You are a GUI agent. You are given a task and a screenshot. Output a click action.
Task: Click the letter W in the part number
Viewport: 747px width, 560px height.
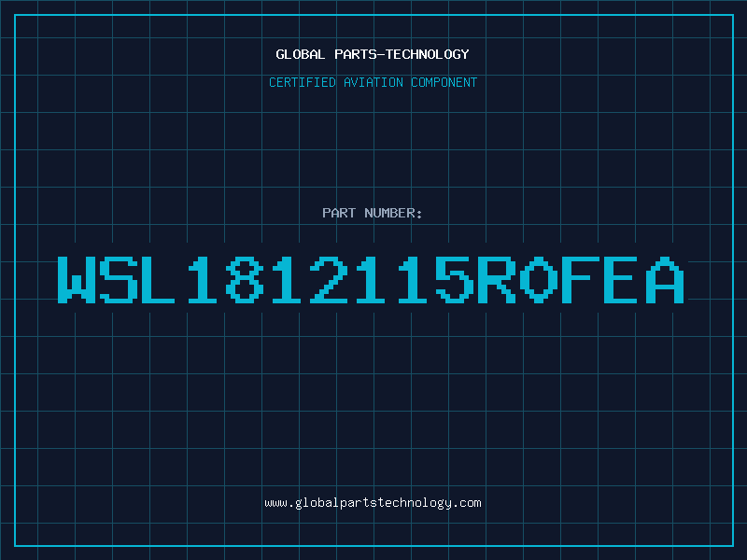pos(77,279)
